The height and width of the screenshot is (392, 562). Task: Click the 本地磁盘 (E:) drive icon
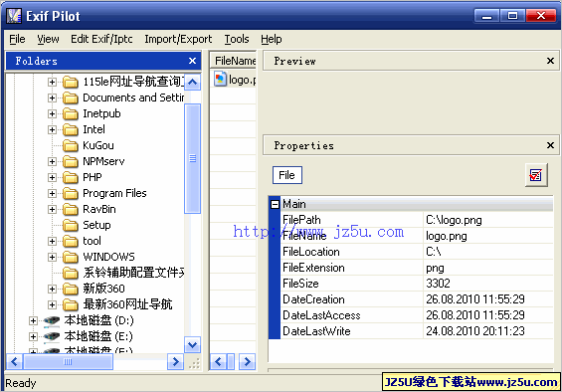52,336
